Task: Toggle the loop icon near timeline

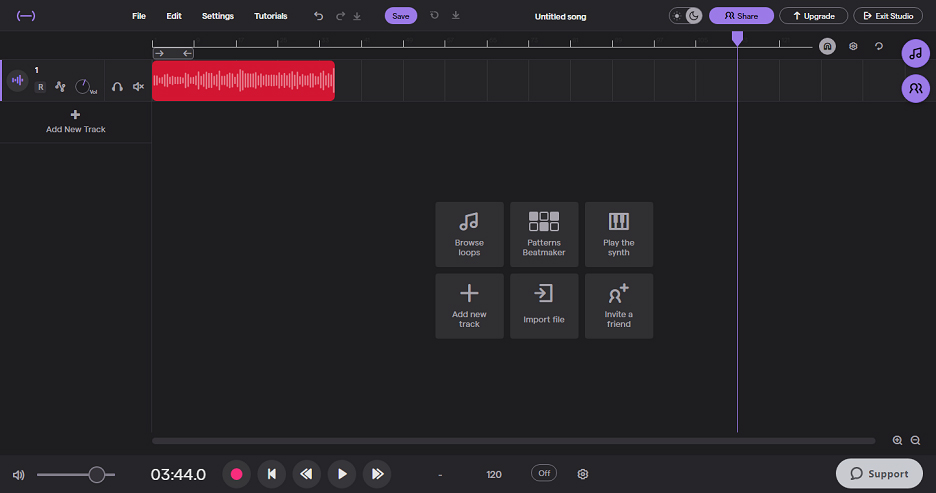Action: 879,46
